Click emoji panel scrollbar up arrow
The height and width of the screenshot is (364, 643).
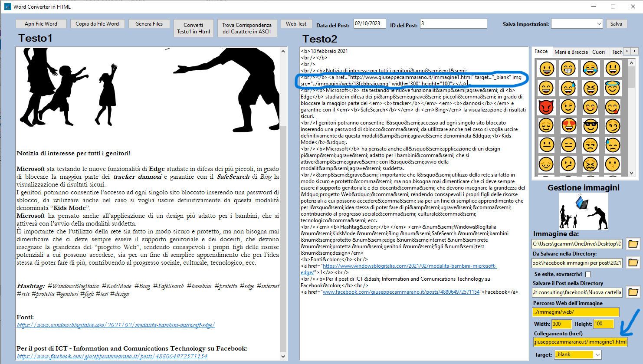click(631, 63)
